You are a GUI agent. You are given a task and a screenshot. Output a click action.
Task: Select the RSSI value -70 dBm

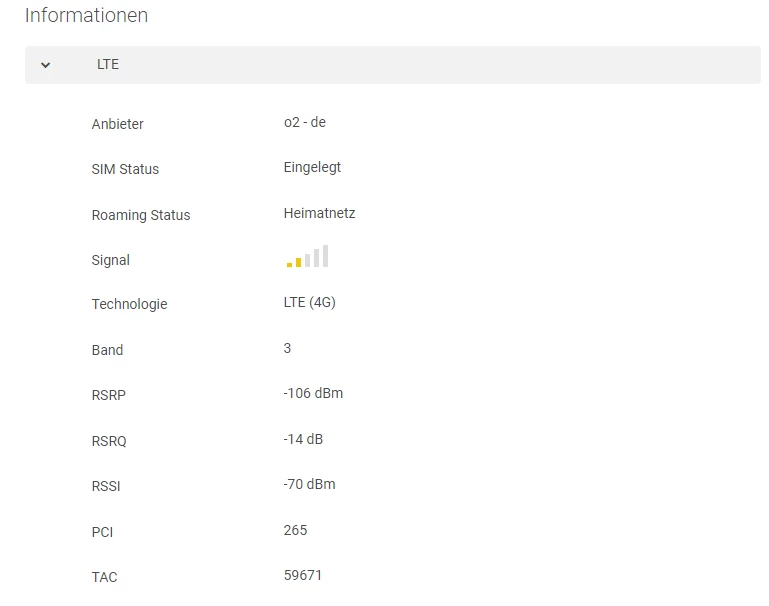pyautogui.click(x=310, y=484)
